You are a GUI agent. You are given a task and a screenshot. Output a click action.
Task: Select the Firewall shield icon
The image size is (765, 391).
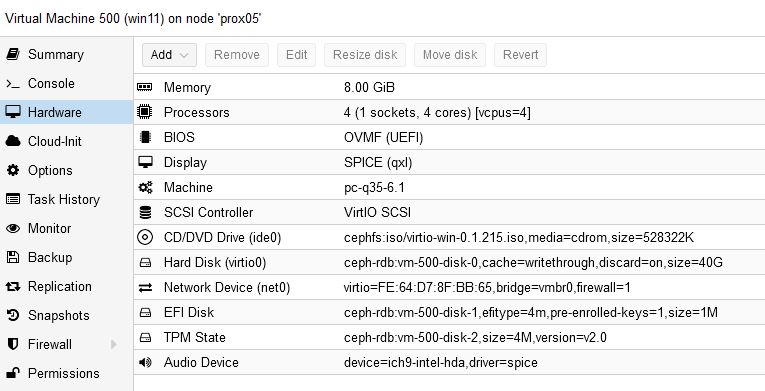[x=13, y=344]
